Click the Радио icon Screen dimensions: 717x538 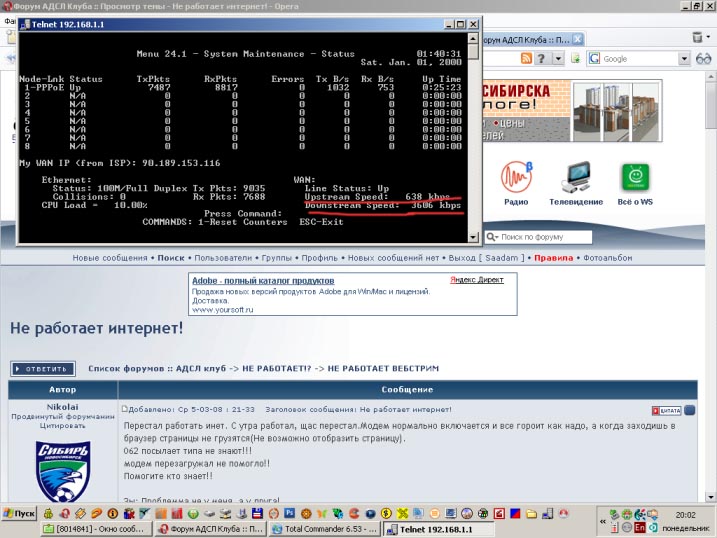(516, 181)
